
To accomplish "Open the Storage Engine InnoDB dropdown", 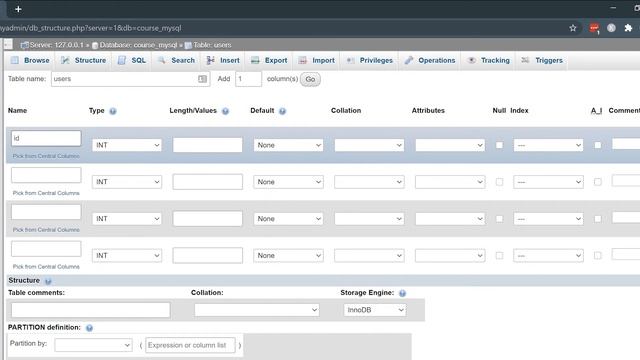I will coord(375,310).
